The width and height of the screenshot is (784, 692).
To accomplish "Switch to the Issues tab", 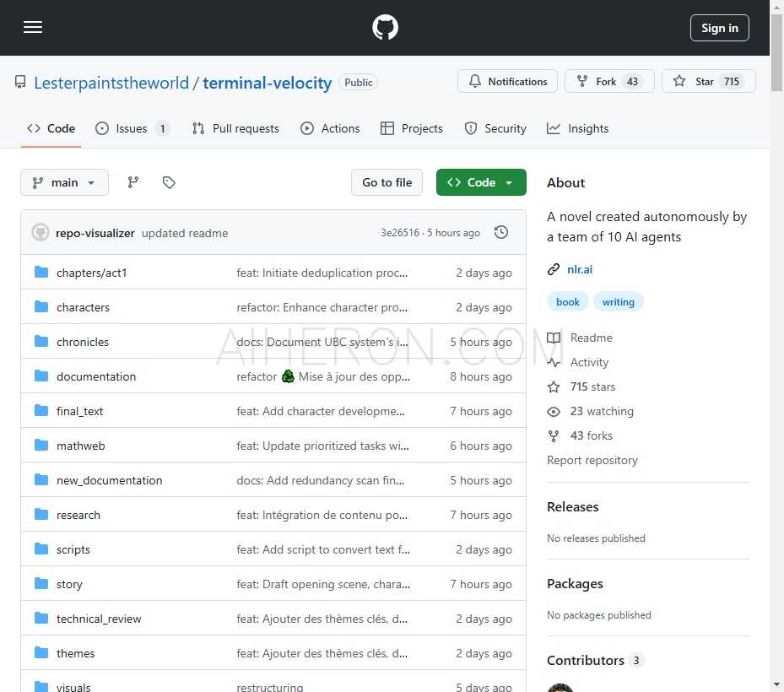I will tap(132, 128).
